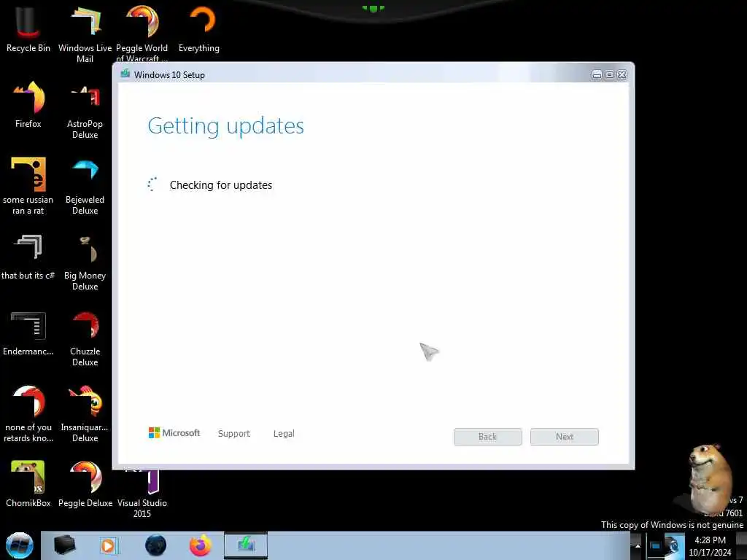Viewport: 747px width, 560px height.
Task: Select the Everything desktop icon
Action: [199, 29]
